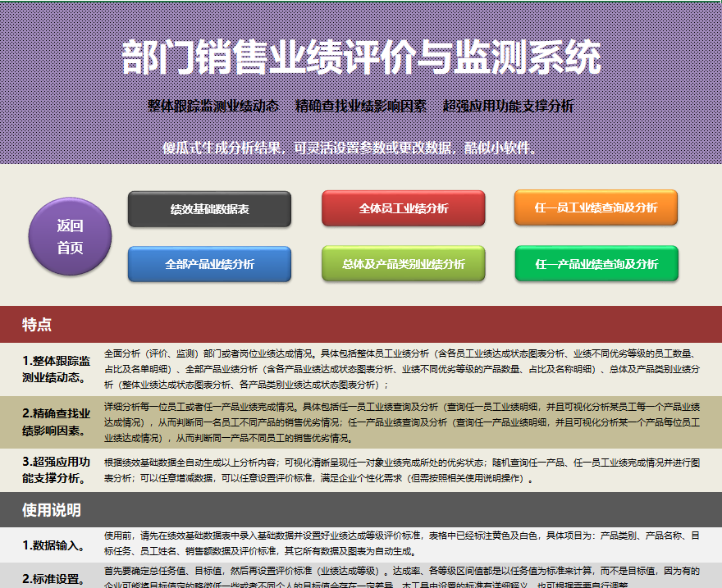Open the orange 任一员工业绩查询及分析 button
Image resolution: width=722 pixels, height=588 pixels.
596,207
